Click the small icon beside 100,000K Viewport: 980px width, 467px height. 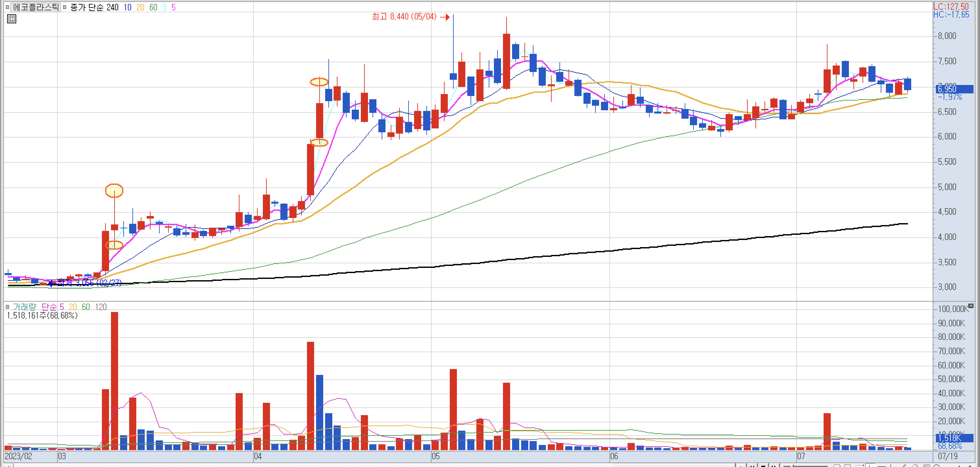(x=971, y=306)
